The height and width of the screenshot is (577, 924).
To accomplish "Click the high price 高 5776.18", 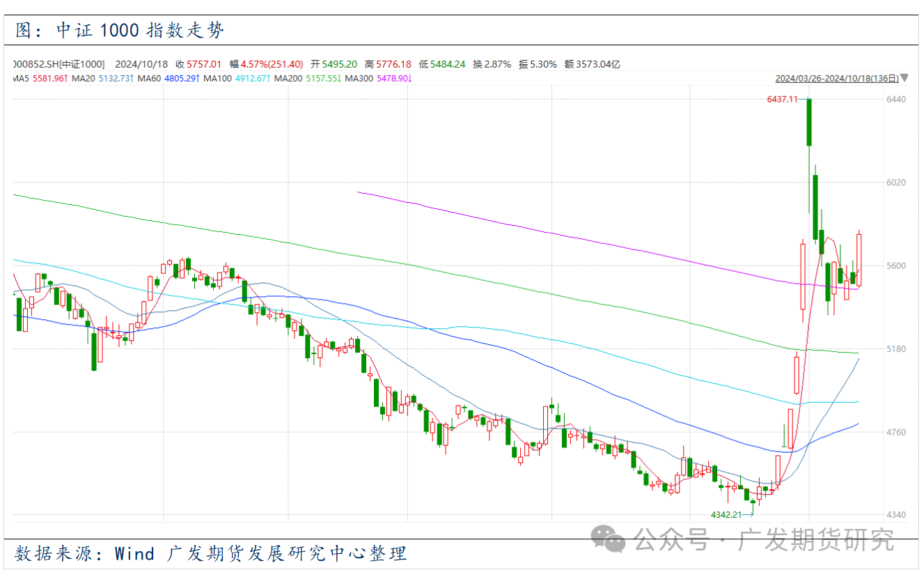I will (388, 64).
